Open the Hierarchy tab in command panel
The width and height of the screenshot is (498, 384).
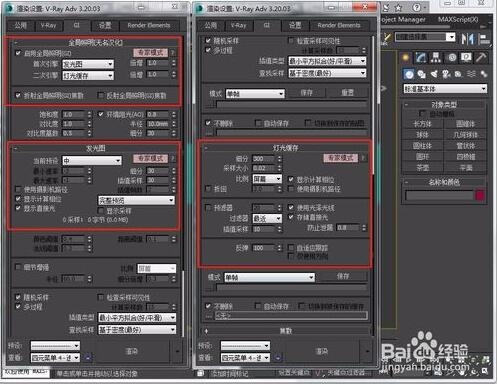436,58
